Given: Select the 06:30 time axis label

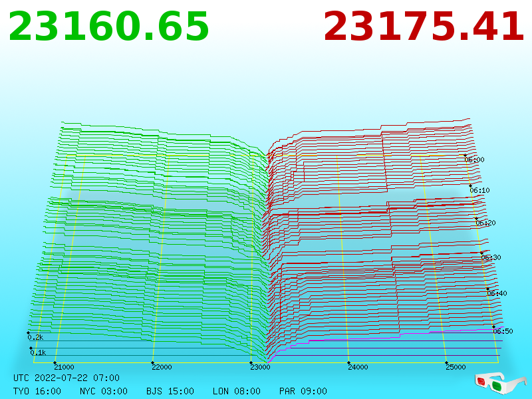Looking at the screenshot, I should tap(491, 257).
